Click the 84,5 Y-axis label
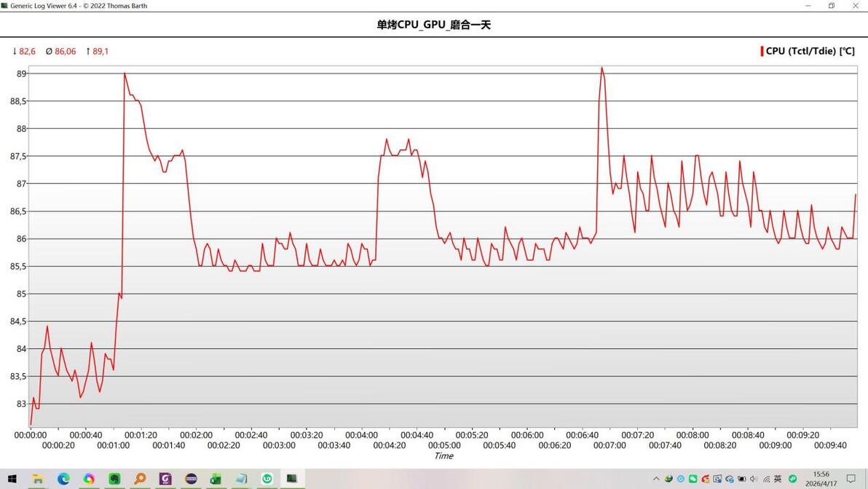 [17, 321]
